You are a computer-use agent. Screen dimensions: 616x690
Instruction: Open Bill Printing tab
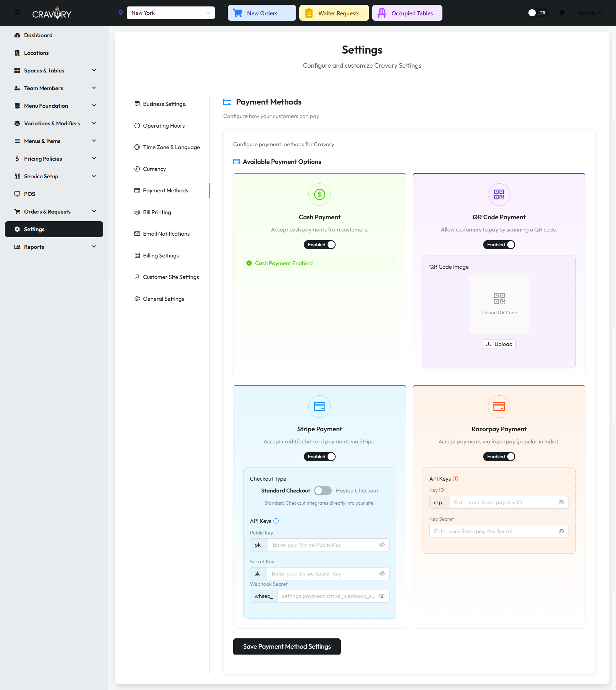[x=167, y=212]
